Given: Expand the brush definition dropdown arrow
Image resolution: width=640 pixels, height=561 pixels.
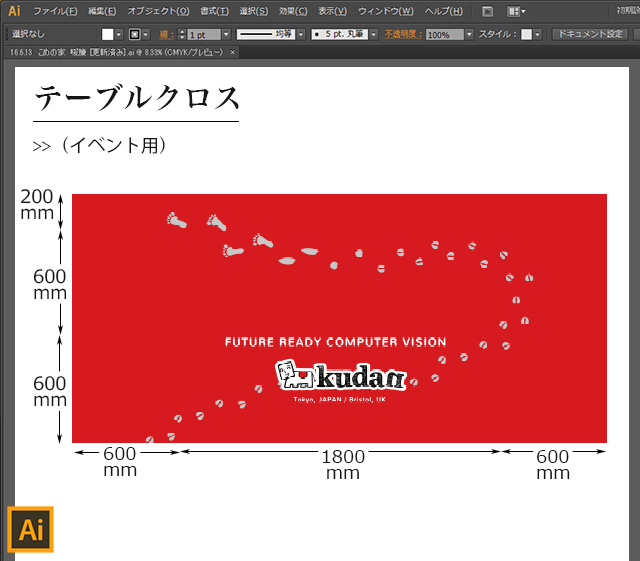Looking at the screenshot, I should tap(373, 34).
